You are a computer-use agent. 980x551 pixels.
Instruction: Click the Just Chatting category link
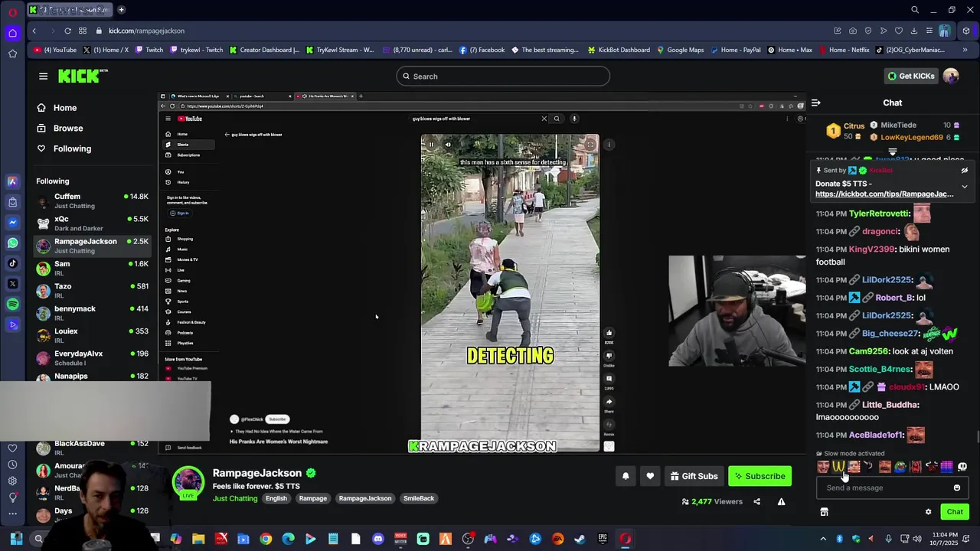235,499
